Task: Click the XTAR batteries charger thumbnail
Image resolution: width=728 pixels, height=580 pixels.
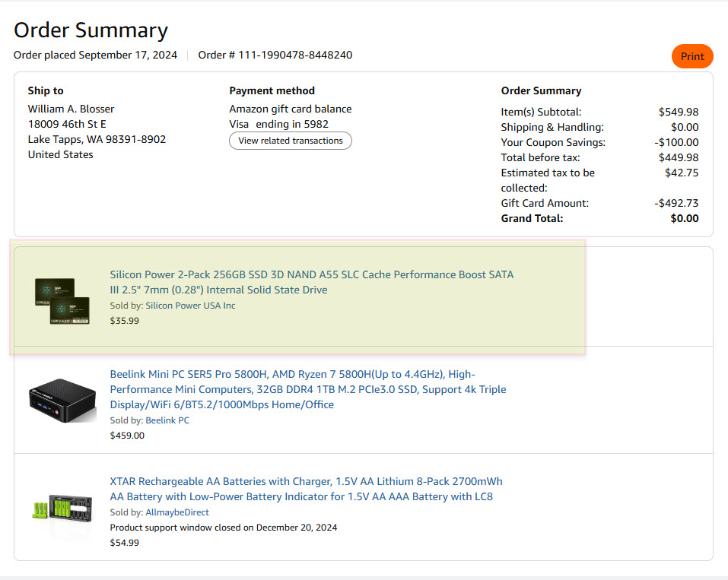Action: point(62,506)
